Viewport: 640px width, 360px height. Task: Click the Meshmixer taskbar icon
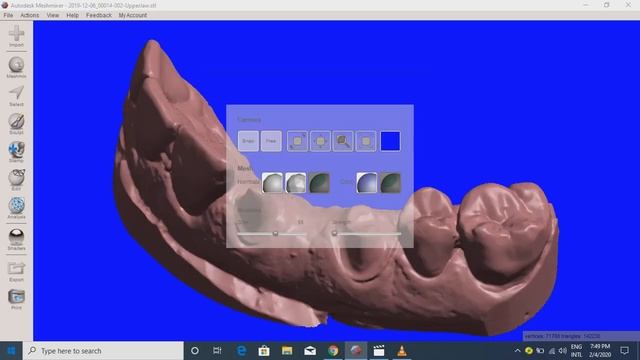point(356,351)
